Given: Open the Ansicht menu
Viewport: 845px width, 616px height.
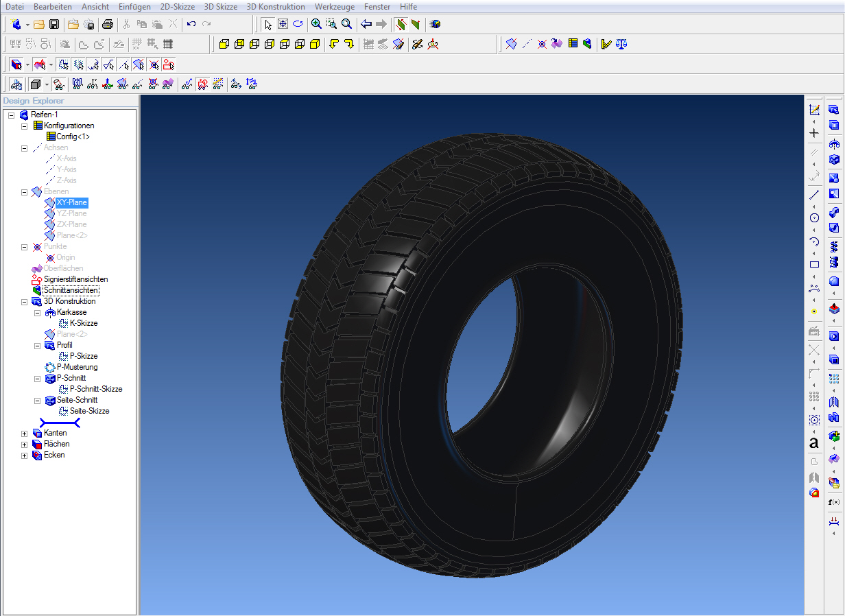Looking at the screenshot, I should pos(95,7).
